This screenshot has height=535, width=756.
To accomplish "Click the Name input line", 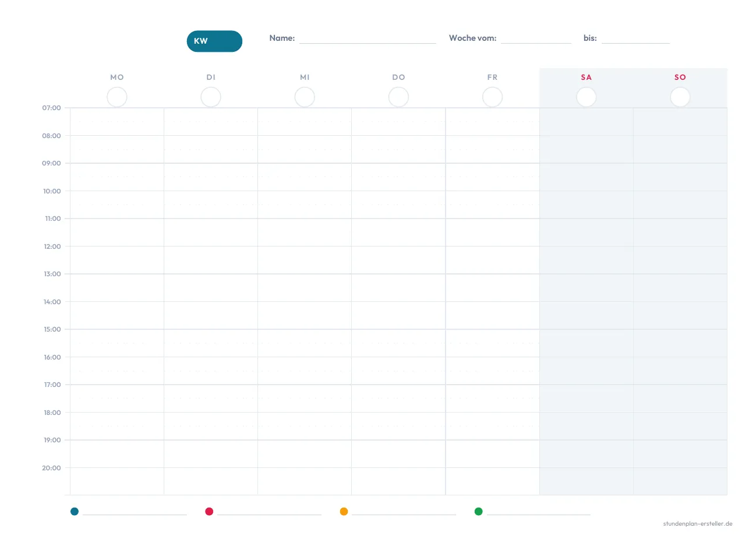I will pyautogui.click(x=368, y=43).
